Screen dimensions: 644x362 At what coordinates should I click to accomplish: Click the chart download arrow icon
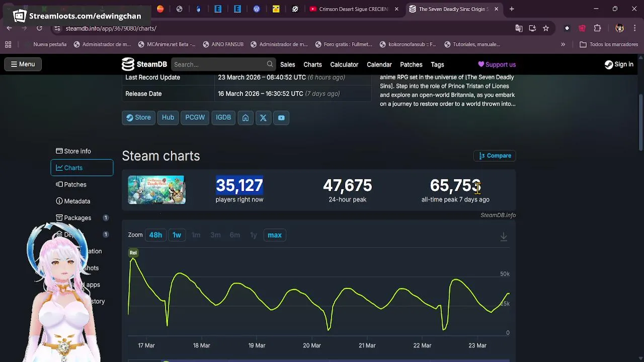coord(504,236)
